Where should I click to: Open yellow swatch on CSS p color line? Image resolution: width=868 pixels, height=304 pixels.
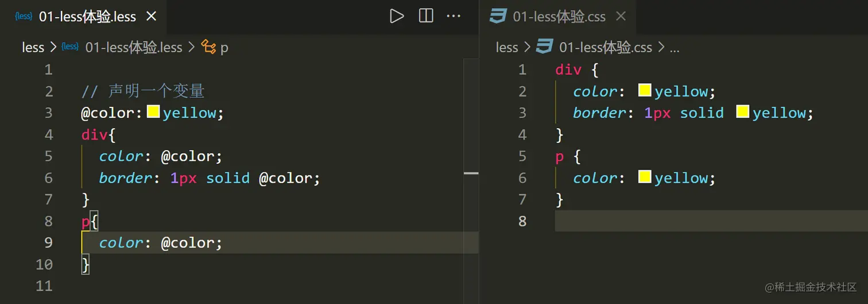click(645, 177)
